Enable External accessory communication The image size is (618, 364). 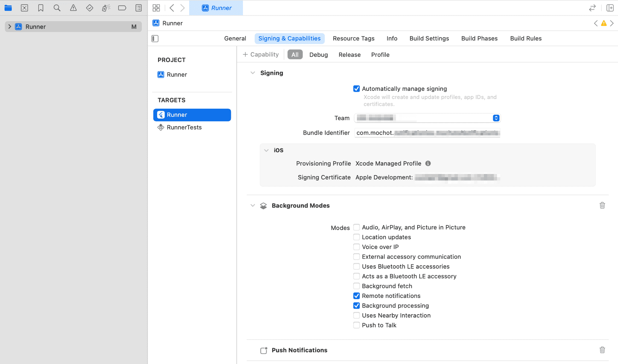click(x=356, y=257)
